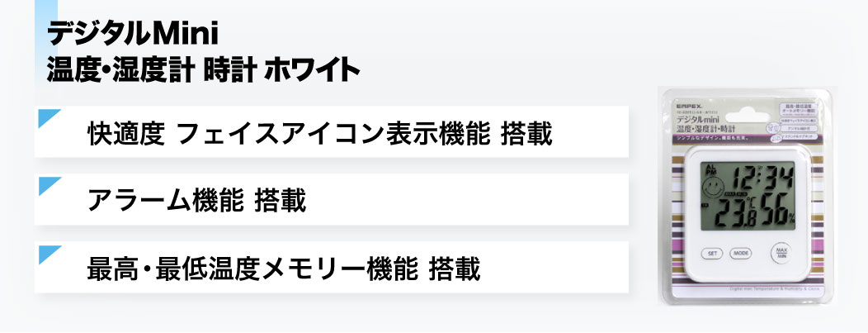Image resolution: width=868 pixels, height=333 pixels.
Task: Select the アラーム機能 搭載 feature row
Action: pyautogui.click(x=332, y=200)
